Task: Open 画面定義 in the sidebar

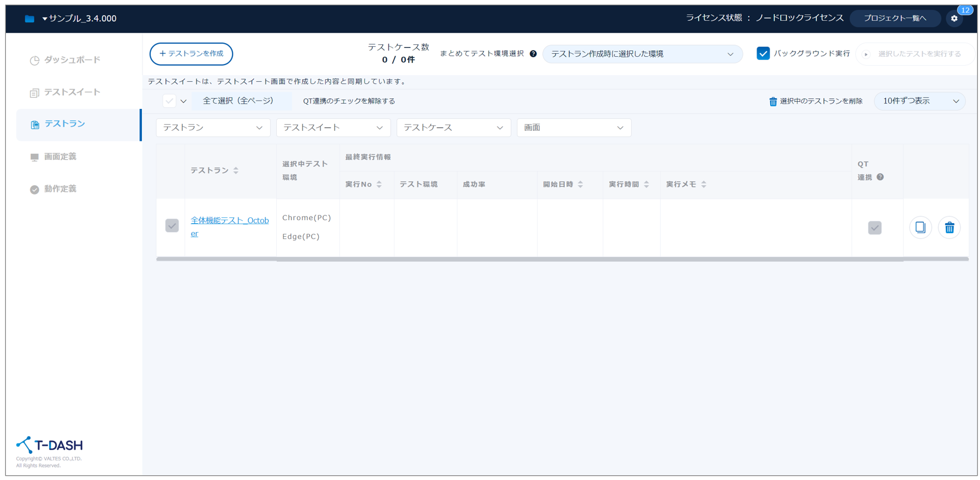Action: click(60, 157)
